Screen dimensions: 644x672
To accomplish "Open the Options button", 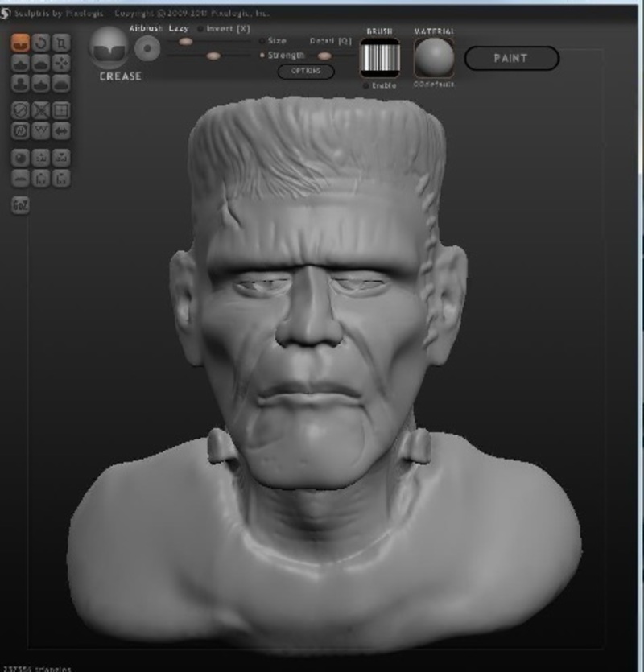I will point(306,71).
